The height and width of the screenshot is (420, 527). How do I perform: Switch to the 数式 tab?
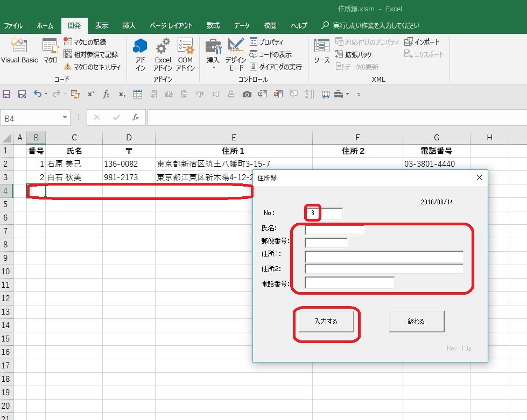point(213,26)
